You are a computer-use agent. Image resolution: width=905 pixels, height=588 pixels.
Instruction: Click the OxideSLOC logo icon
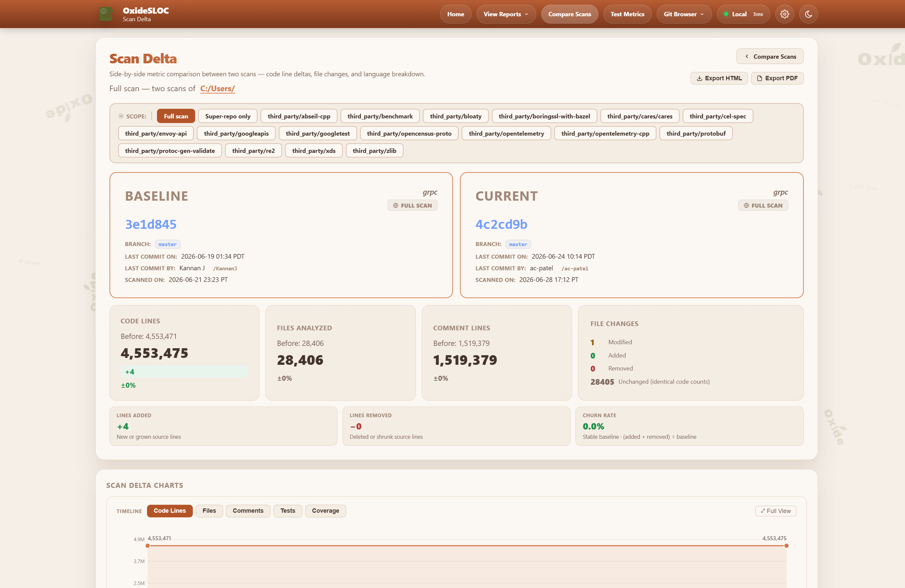point(106,14)
